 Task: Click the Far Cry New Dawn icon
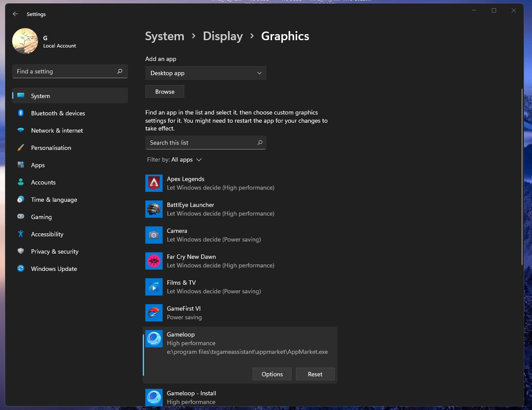coord(154,261)
